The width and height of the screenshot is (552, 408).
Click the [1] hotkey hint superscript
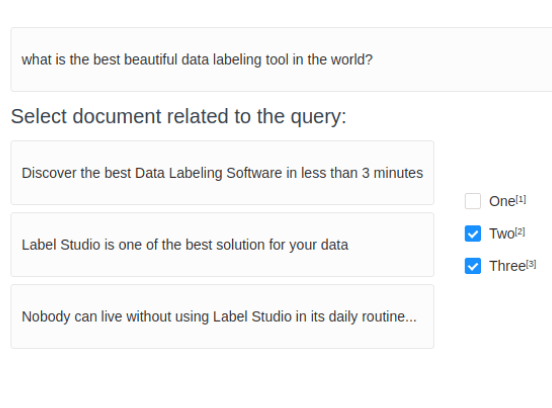click(x=521, y=199)
